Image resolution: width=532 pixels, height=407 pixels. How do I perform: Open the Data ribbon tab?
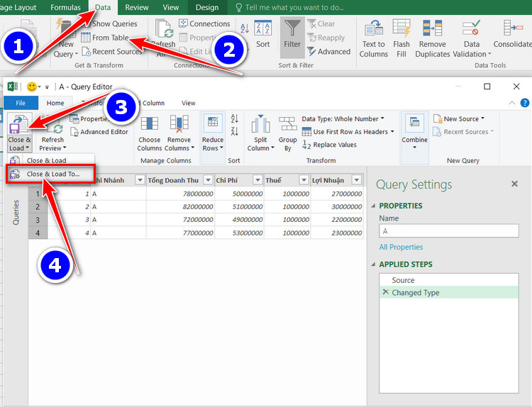103,7
